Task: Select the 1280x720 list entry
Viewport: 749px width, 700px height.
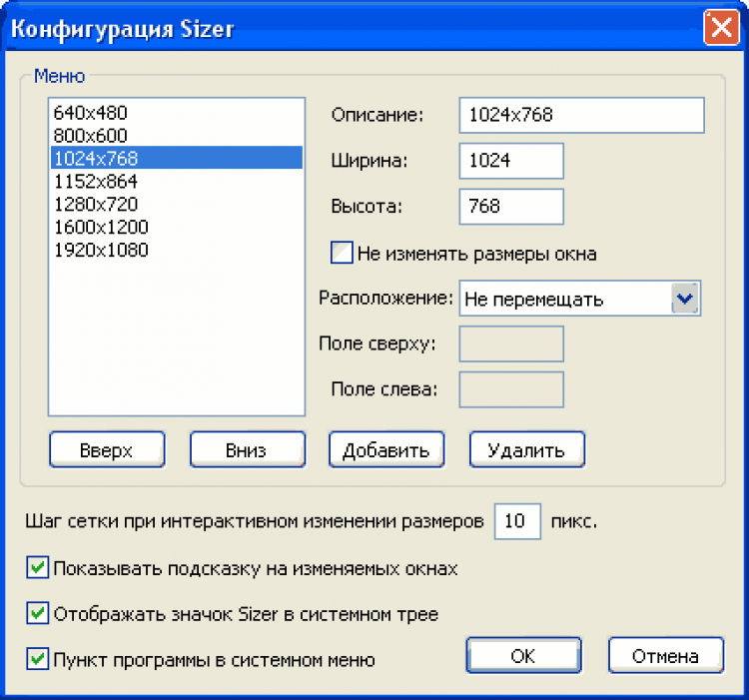Action: (176, 205)
